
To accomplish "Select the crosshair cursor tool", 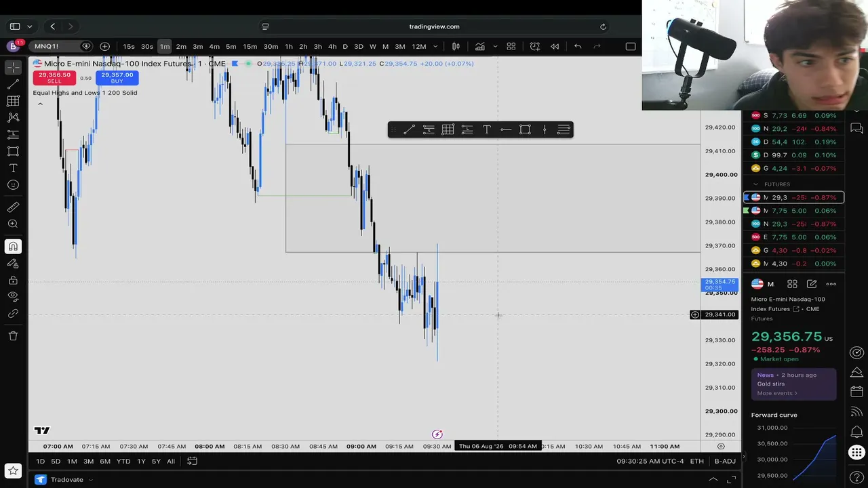I will 13,67.
